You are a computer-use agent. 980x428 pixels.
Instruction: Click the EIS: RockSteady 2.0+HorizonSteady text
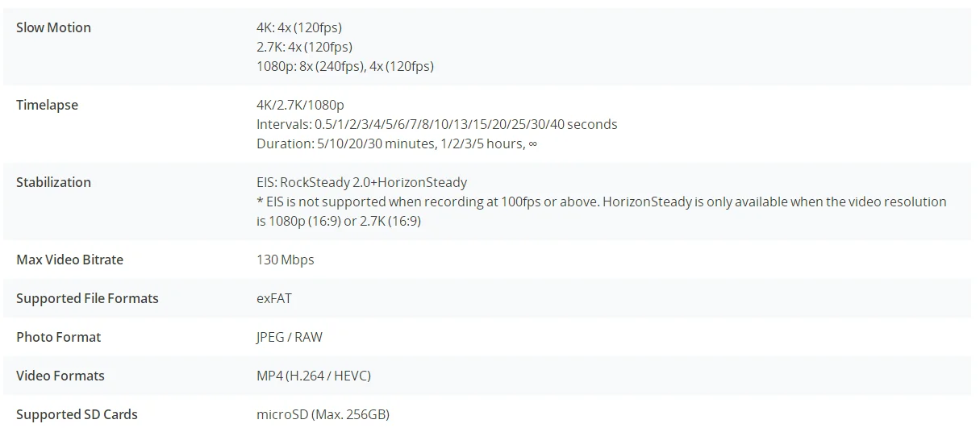click(361, 182)
